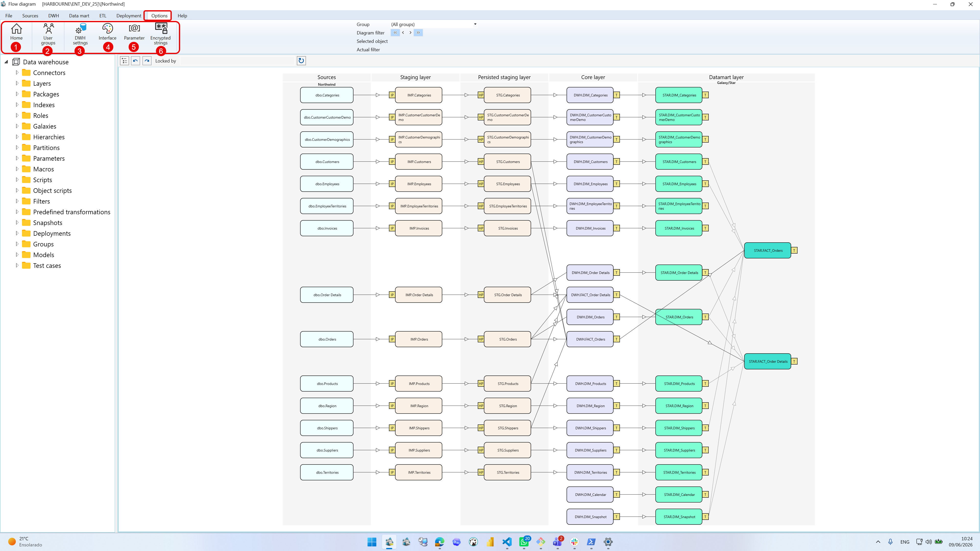Viewport: 980px width, 551px height.
Task: Select STAR.DIM_Products datamart node
Action: click(679, 384)
